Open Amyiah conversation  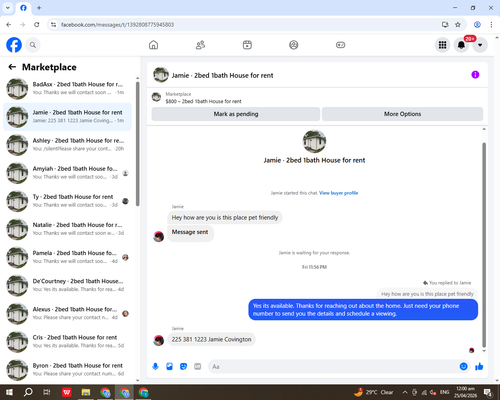coord(68,173)
